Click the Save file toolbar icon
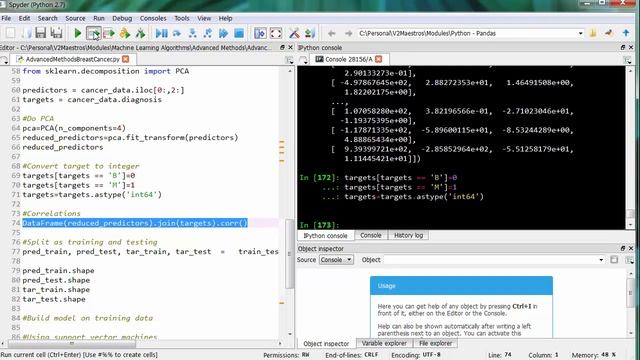The image size is (640, 360). coord(40,33)
